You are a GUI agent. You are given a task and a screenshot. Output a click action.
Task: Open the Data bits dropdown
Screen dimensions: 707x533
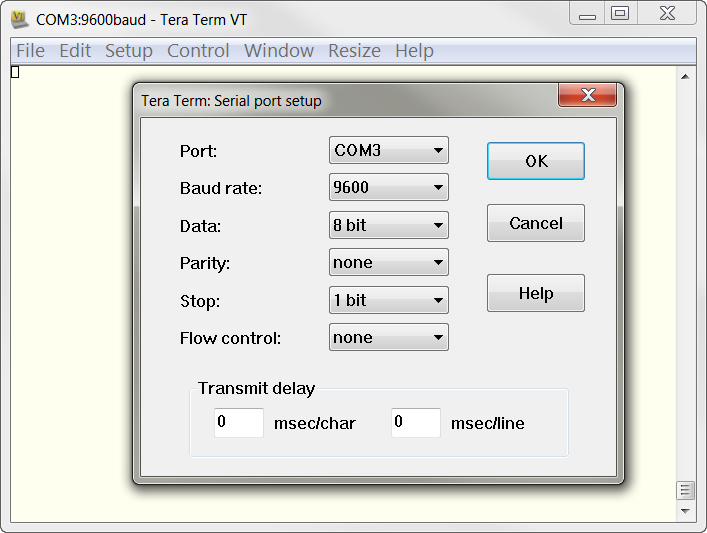(388, 225)
